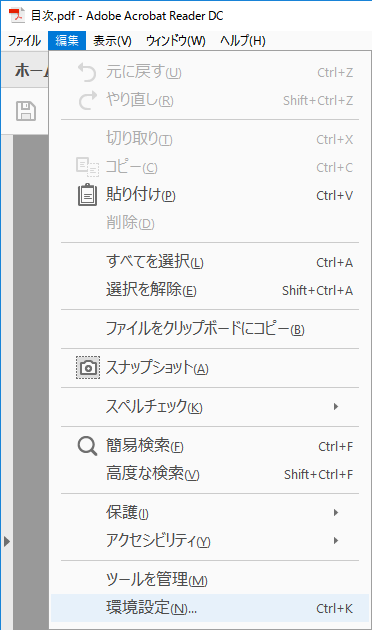Open the ヘルプ(H) menu

(243, 41)
